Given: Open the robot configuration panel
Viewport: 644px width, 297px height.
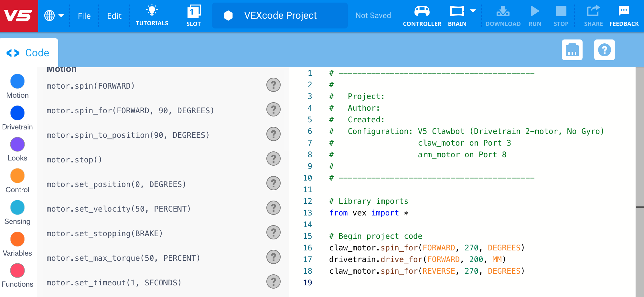Looking at the screenshot, I should (x=572, y=50).
